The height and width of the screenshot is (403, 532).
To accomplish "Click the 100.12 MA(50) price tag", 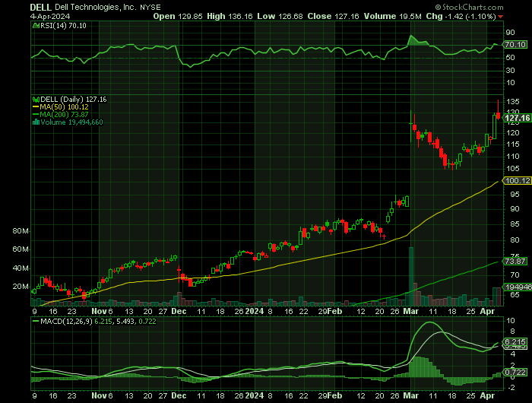I will (518, 181).
